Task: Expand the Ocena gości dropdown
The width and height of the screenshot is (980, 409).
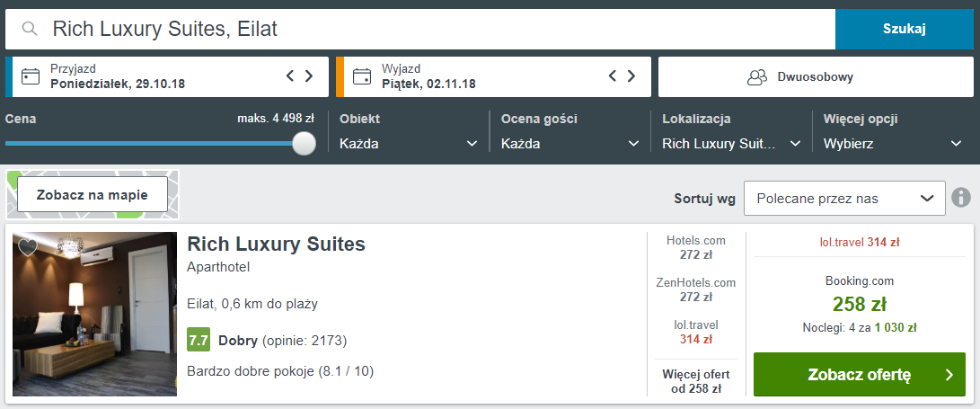Action: click(570, 144)
